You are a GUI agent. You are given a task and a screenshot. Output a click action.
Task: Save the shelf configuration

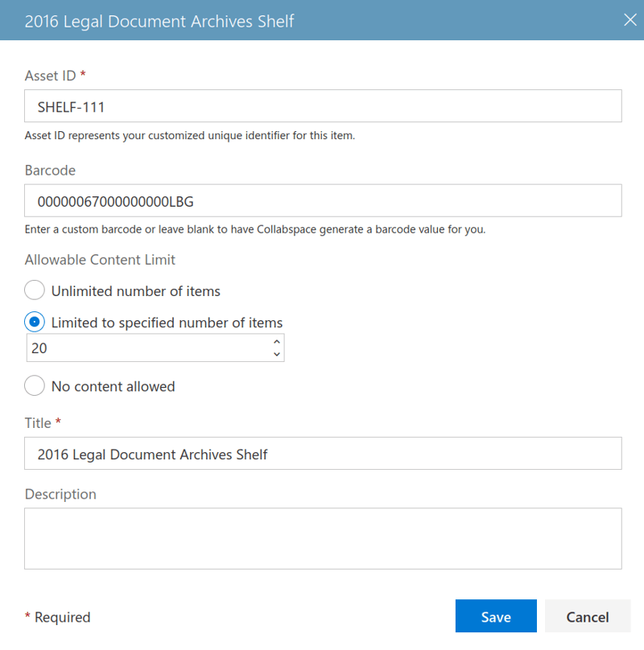click(496, 616)
